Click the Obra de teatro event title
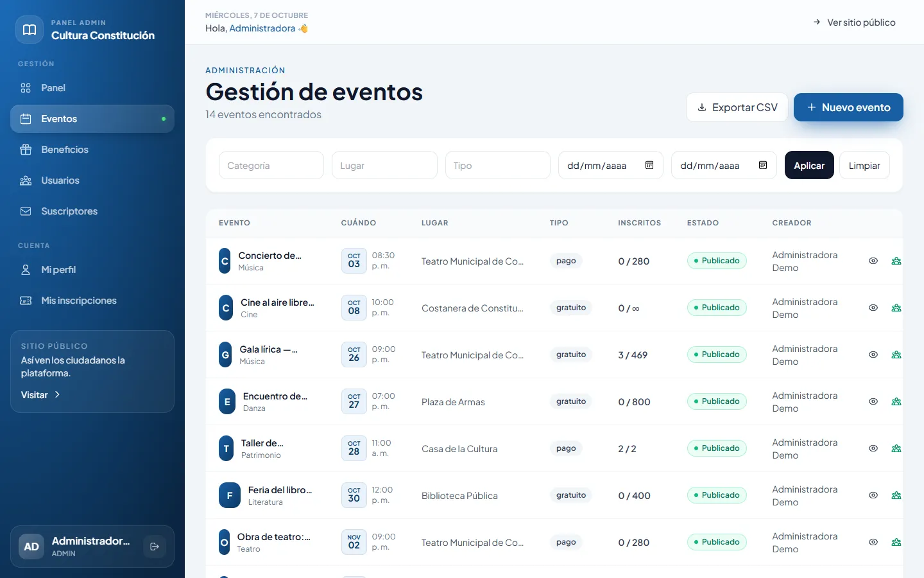The image size is (924, 578). [x=274, y=537]
